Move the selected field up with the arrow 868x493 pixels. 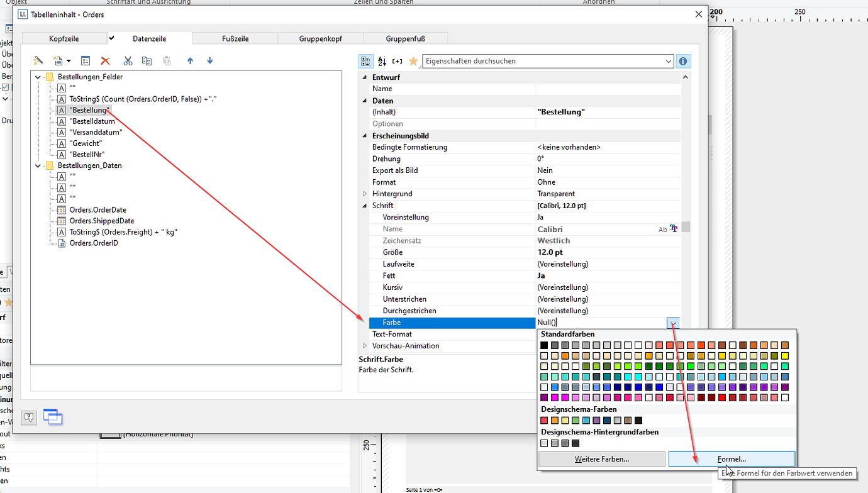(x=190, y=61)
